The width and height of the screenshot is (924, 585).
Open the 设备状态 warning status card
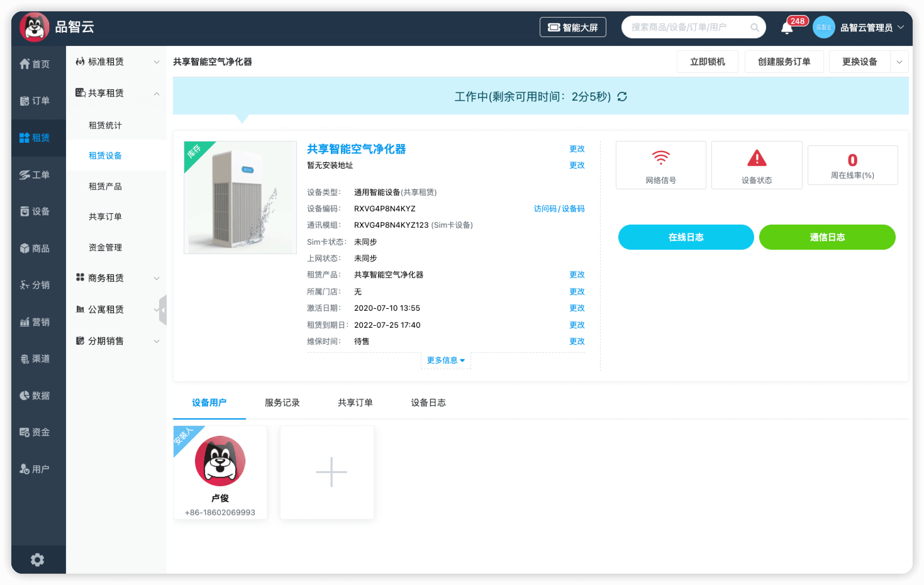[756, 165]
